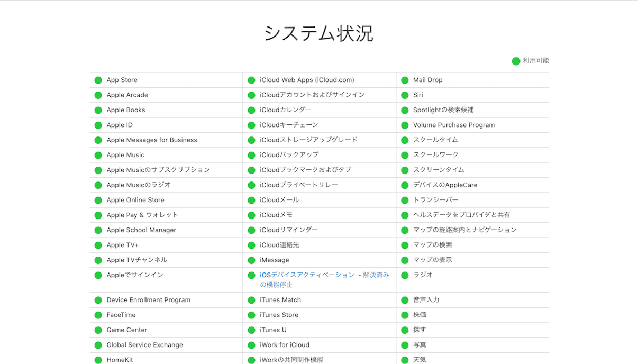Click the status dot beside iTunes U
The width and height of the screenshot is (638, 364).
coord(251,330)
